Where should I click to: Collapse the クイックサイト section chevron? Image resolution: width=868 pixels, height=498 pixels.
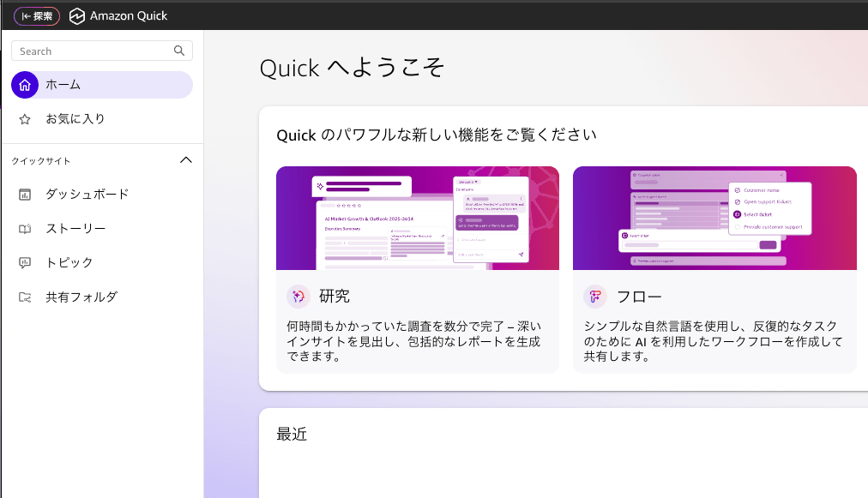[x=186, y=160]
